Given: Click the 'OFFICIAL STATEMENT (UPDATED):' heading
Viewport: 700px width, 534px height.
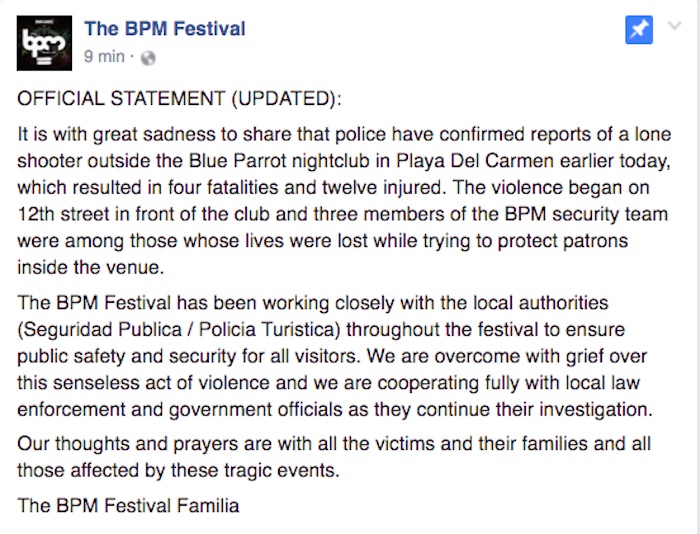Looking at the screenshot, I should tap(179, 100).
